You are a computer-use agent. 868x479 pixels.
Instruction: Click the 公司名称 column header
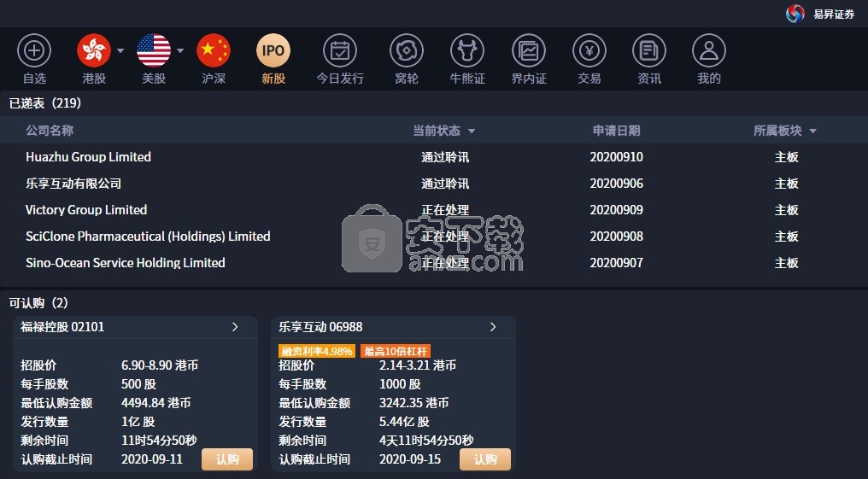click(x=50, y=131)
